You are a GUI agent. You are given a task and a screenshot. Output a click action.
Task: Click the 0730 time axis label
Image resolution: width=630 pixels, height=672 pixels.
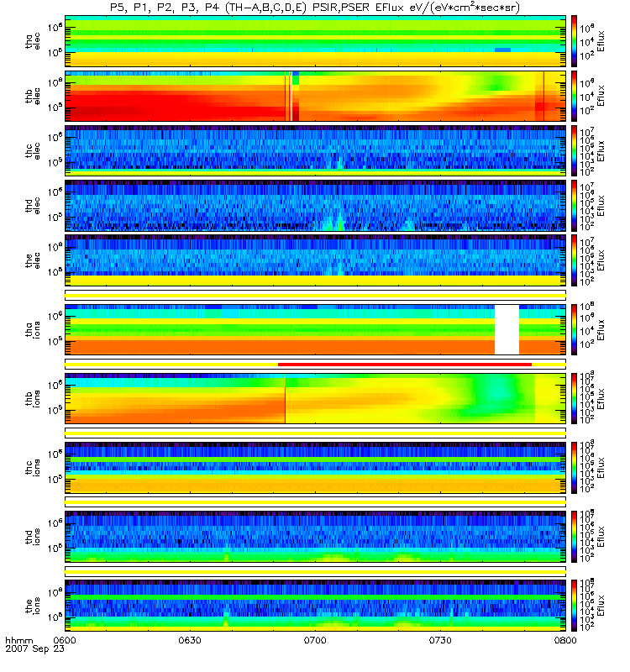[x=440, y=640]
